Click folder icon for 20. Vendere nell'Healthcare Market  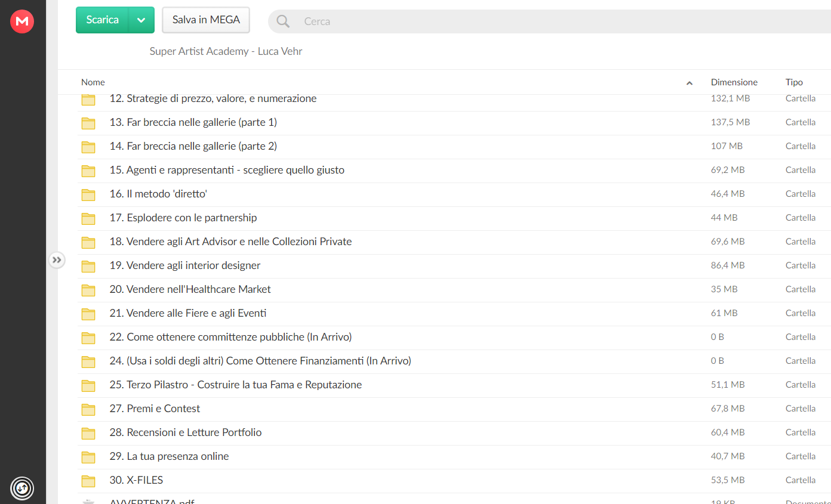pos(88,290)
